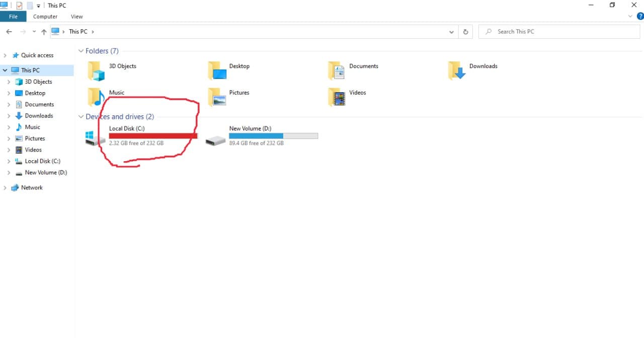Expand the ribbon with the chevron
This screenshot has width=644, height=338.
click(x=631, y=16)
